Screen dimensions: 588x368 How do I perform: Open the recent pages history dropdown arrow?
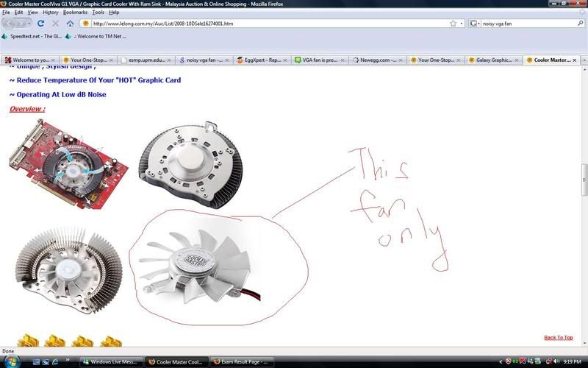tap(29, 24)
